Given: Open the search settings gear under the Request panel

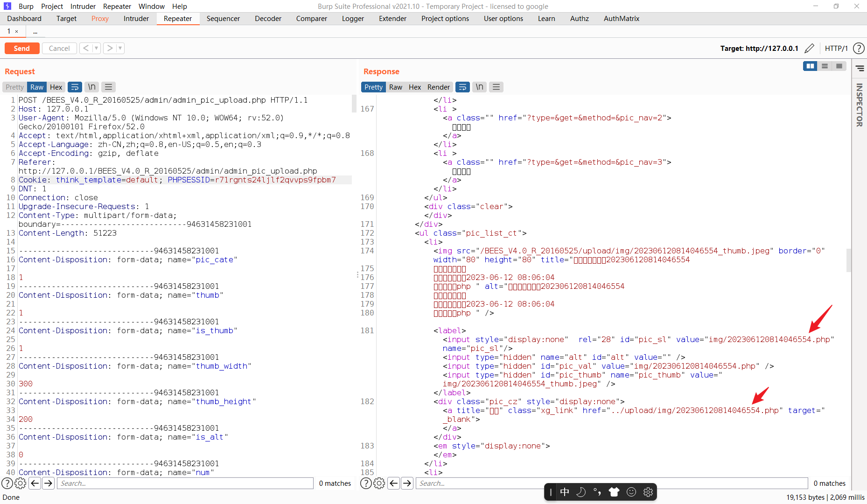Looking at the screenshot, I should point(20,483).
